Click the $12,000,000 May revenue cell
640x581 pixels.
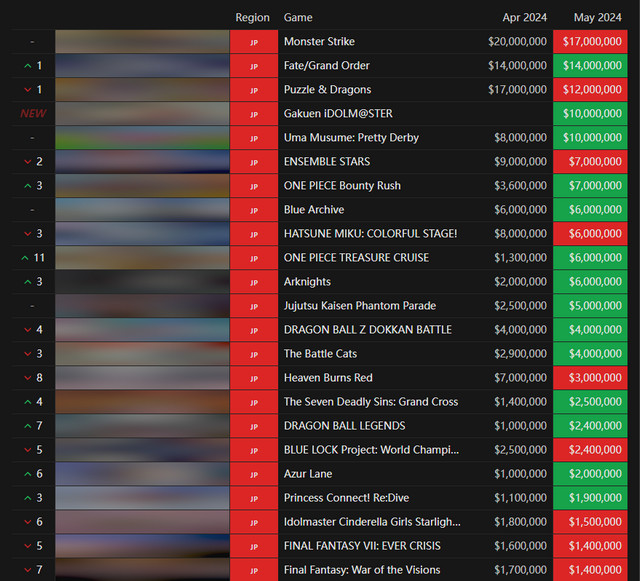coord(590,90)
